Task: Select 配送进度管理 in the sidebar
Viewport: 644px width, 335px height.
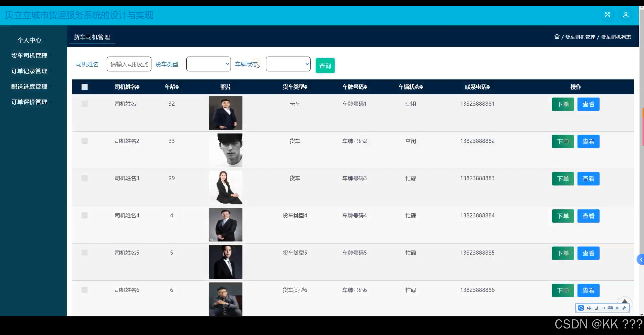Action: tap(29, 87)
